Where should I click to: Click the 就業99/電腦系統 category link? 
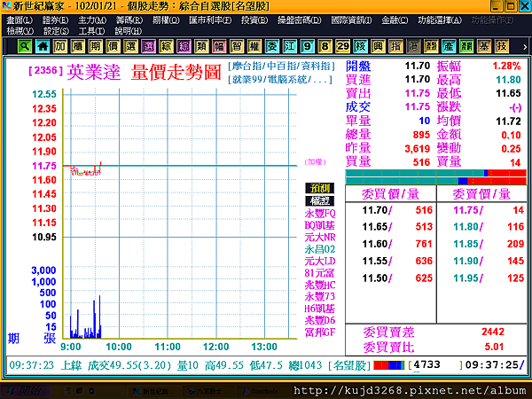coord(280,80)
